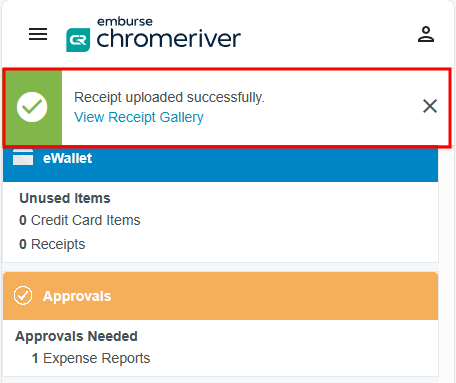Open the View Receipt Gallery link
Viewport: 456px width, 383px height.
(139, 117)
